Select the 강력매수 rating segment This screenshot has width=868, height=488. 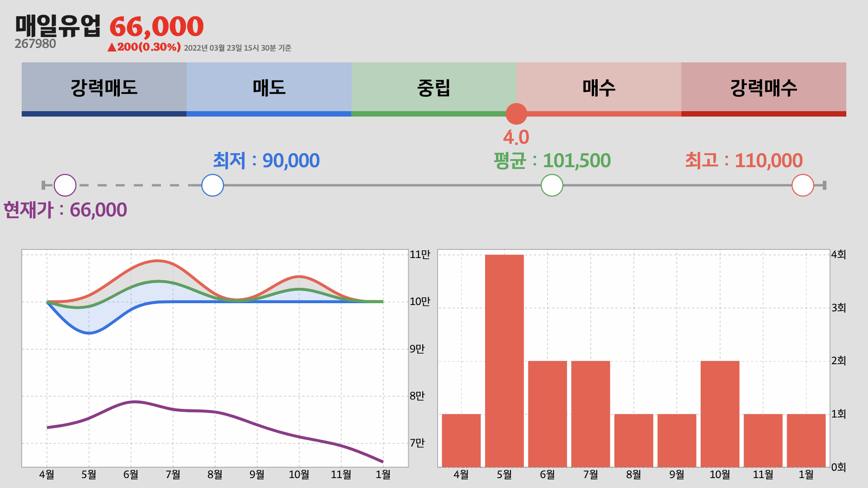click(x=764, y=89)
